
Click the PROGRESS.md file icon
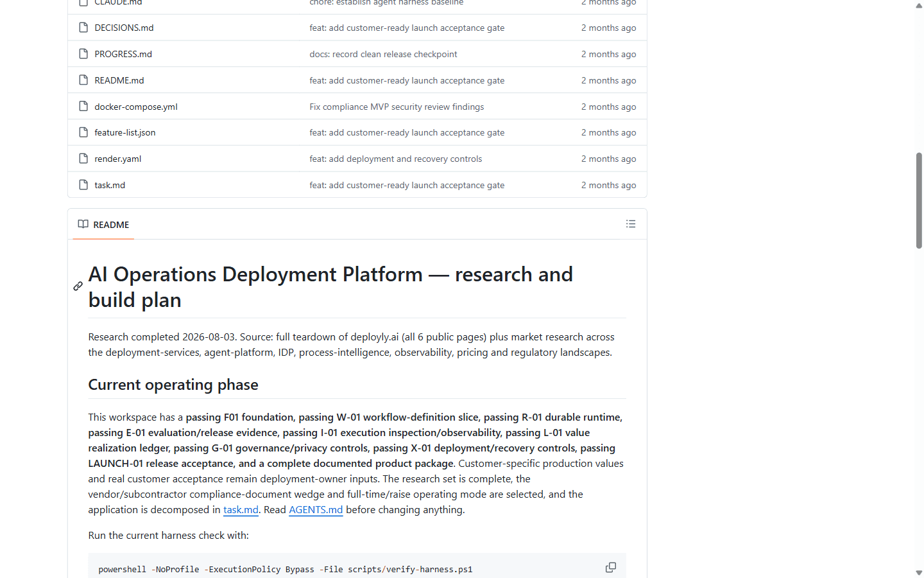(x=83, y=54)
